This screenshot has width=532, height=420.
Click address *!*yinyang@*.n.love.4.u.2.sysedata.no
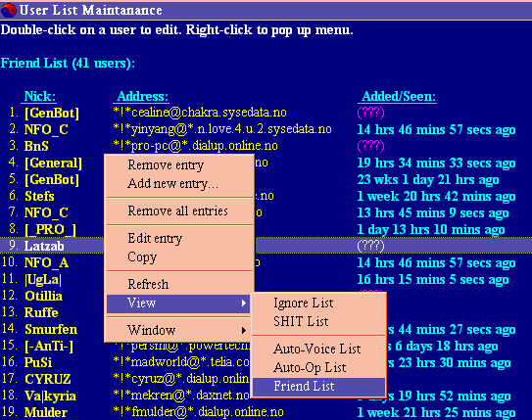222,129
